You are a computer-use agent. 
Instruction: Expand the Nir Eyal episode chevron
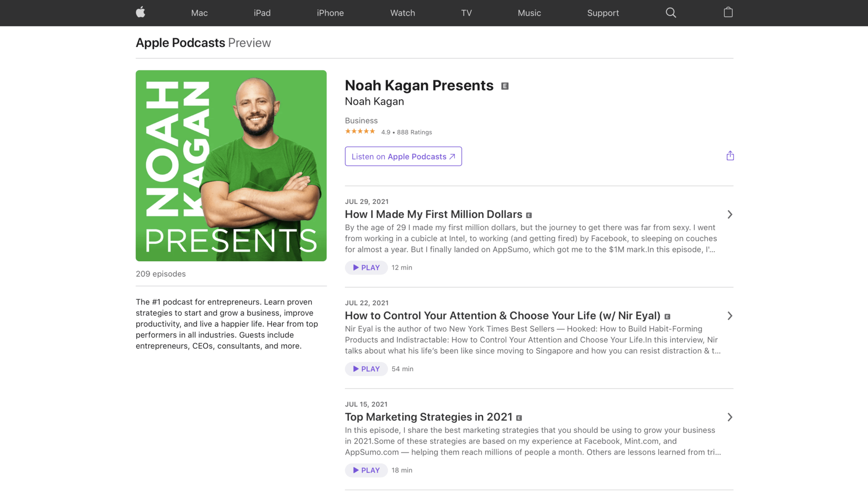click(x=730, y=316)
